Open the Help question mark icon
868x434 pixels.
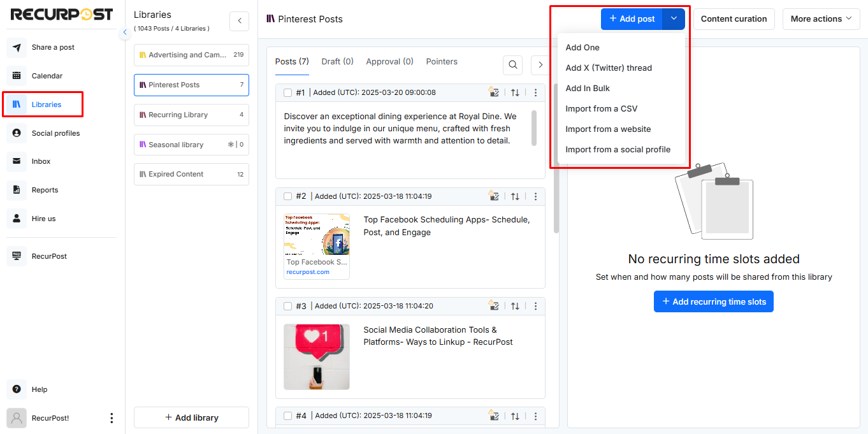click(17, 389)
